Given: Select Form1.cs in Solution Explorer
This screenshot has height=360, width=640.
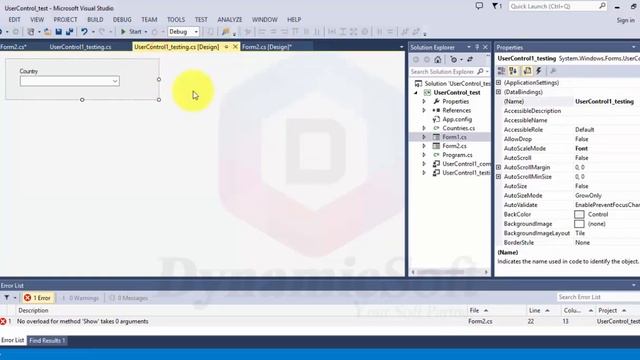Looking at the screenshot, I should pyautogui.click(x=454, y=137).
